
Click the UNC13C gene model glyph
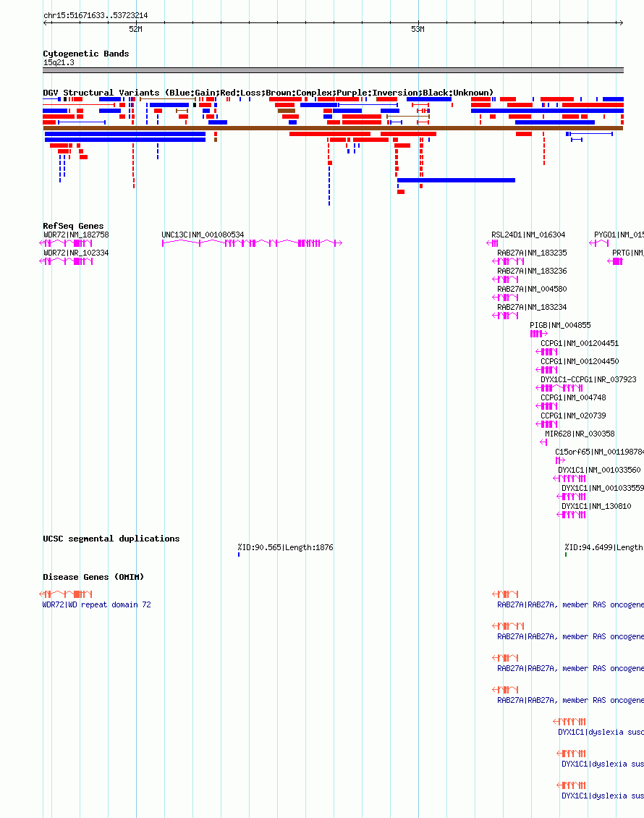252,243
